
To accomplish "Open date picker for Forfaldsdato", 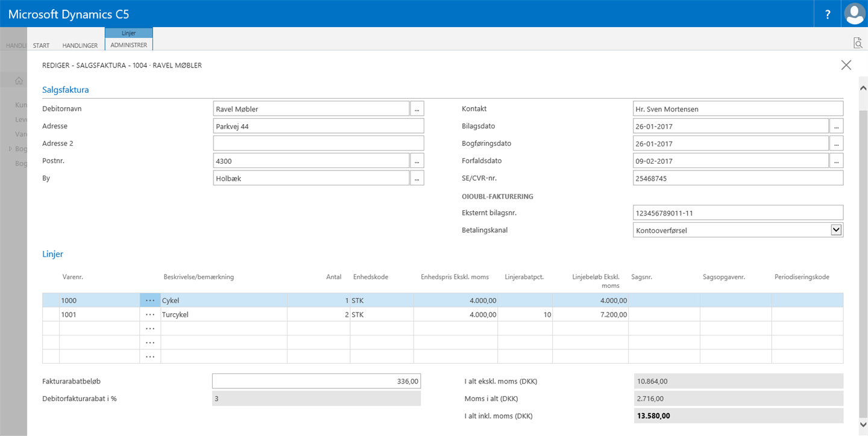I will 836,161.
